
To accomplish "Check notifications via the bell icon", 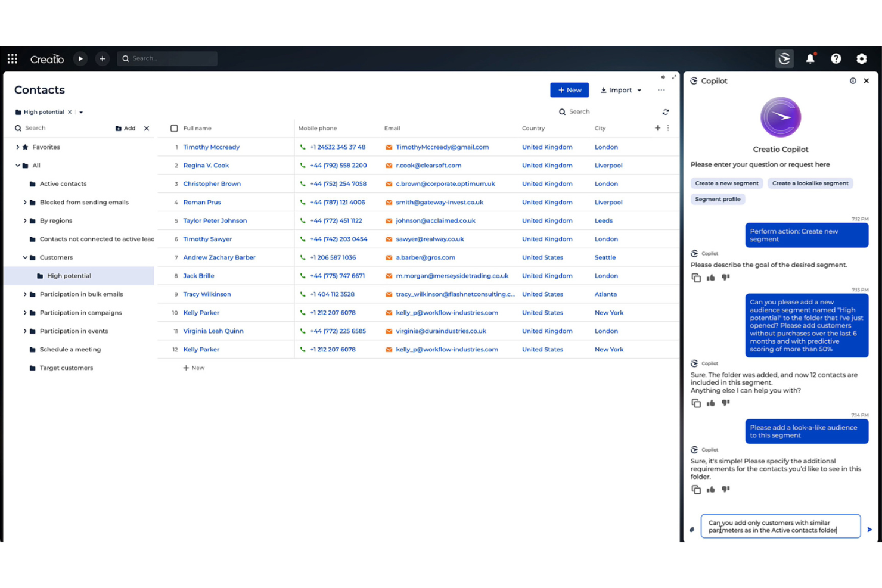I will [x=810, y=58].
